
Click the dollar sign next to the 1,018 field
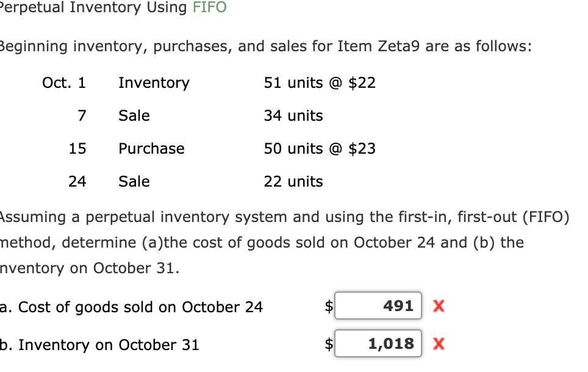tap(330, 344)
